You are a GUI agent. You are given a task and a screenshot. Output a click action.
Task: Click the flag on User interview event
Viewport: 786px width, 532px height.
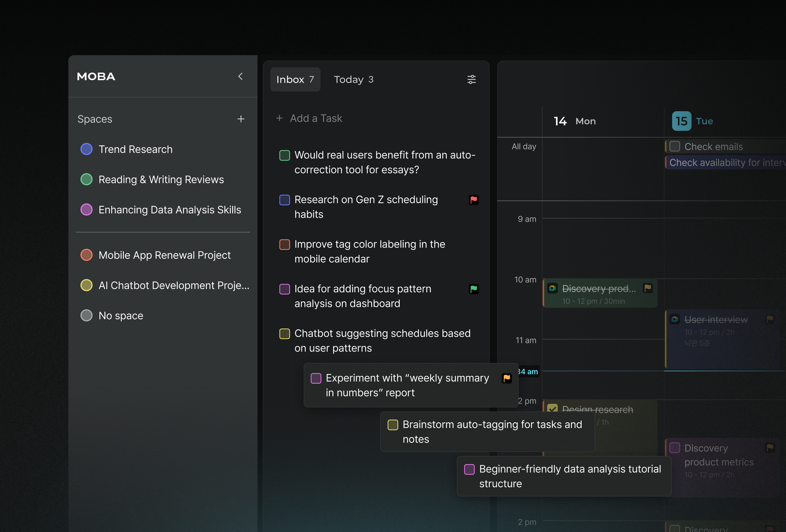tap(770, 319)
